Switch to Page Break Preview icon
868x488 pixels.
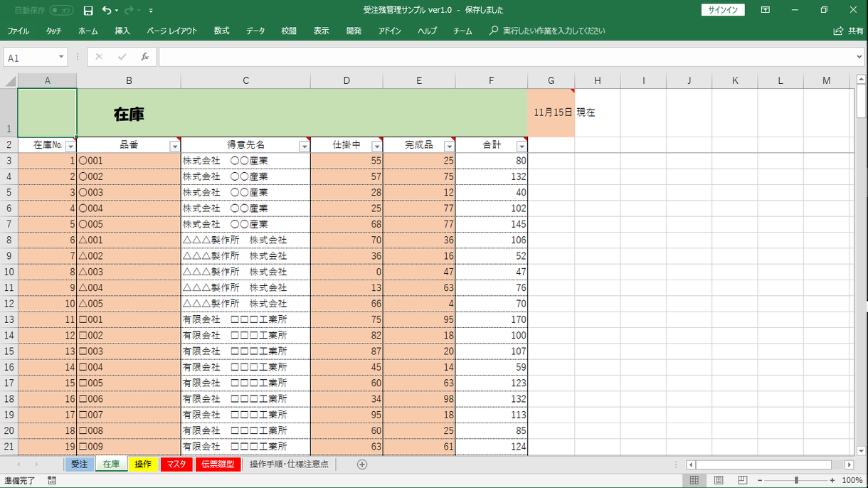coord(743,481)
